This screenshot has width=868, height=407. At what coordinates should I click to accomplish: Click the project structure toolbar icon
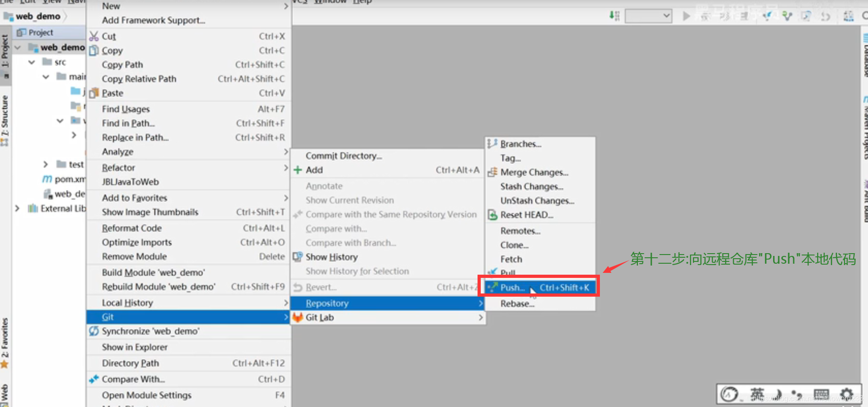848,16
